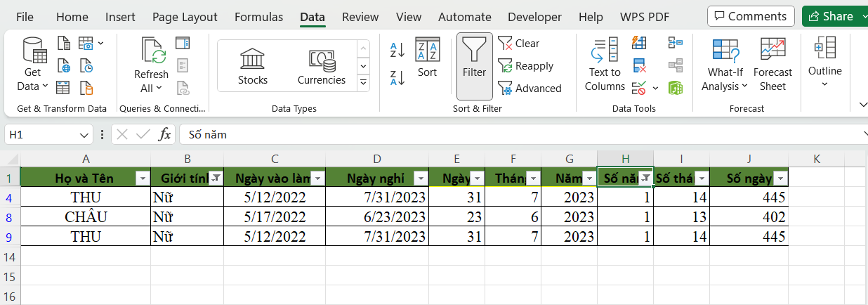Click the Workbook Links icon
868x305 pixels.
click(x=183, y=88)
